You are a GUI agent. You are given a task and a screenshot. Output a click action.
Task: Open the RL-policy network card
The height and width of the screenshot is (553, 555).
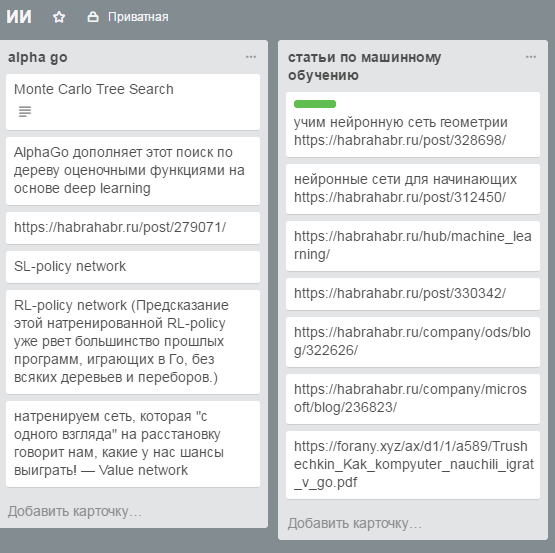point(133,342)
